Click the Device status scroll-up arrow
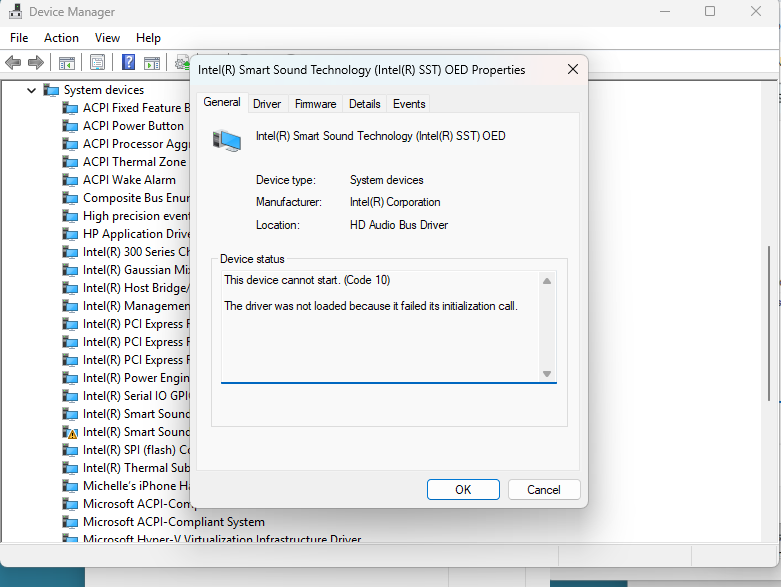Screen dimensions: 781x587 [x=547, y=281]
